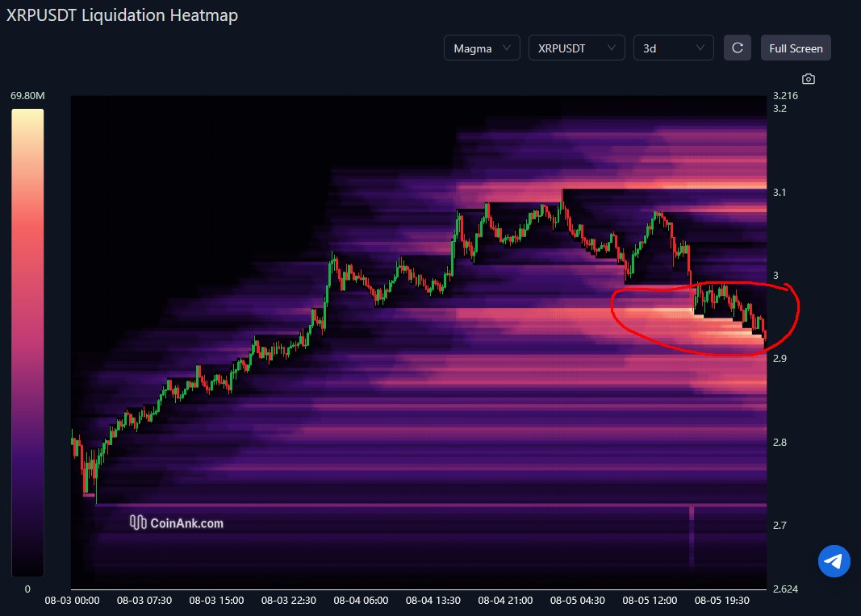Click the 3.216 price axis label

[785, 95]
